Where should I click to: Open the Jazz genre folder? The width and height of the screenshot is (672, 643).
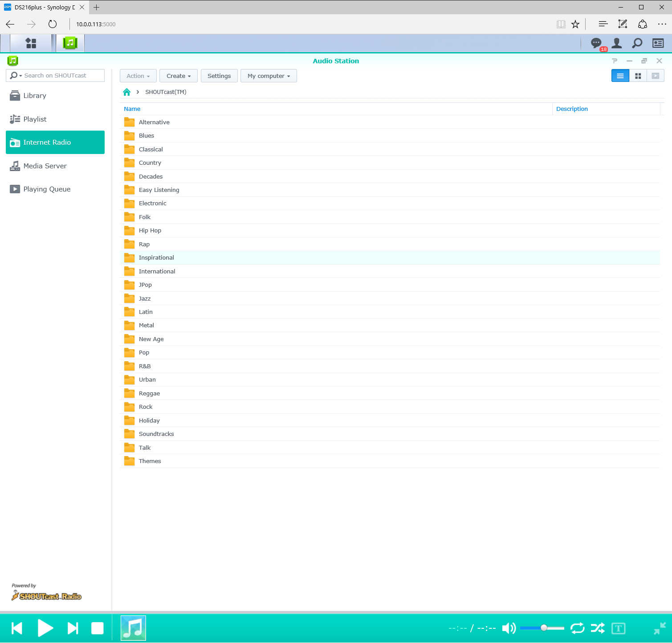pyautogui.click(x=145, y=299)
